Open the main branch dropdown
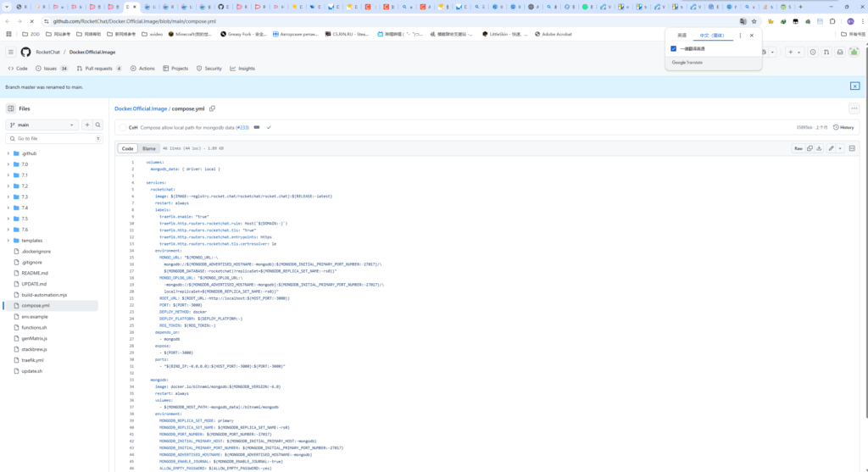Viewport: 868px width, 472px height. pyautogui.click(x=42, y=125)
